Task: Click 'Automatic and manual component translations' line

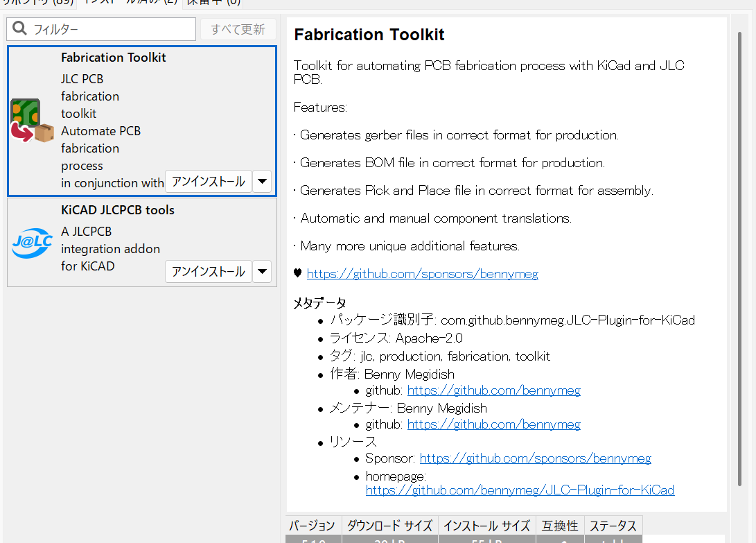Action: 432,218
